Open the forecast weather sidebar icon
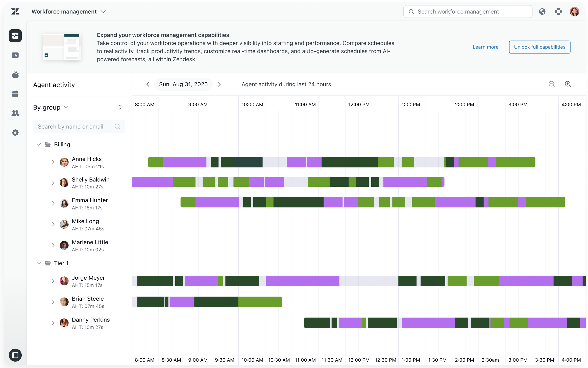The width and height of the screenshot is (588, 368). (15, 74)
